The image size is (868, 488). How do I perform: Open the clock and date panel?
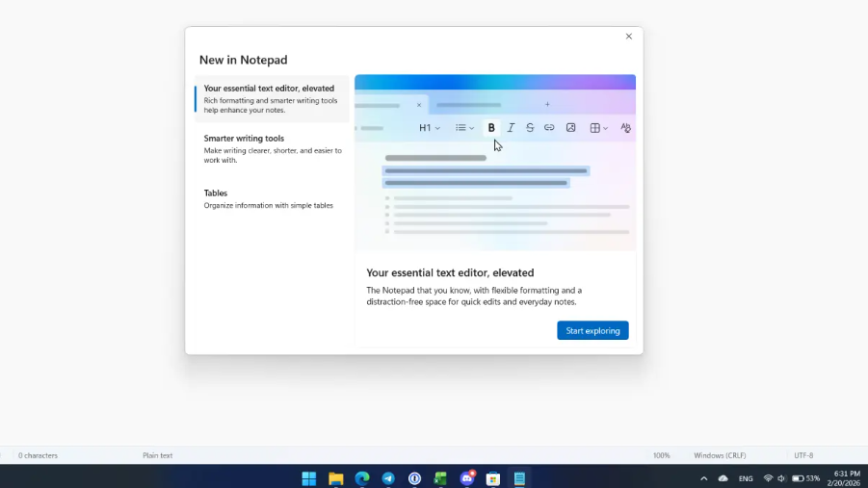click(846, 478)
